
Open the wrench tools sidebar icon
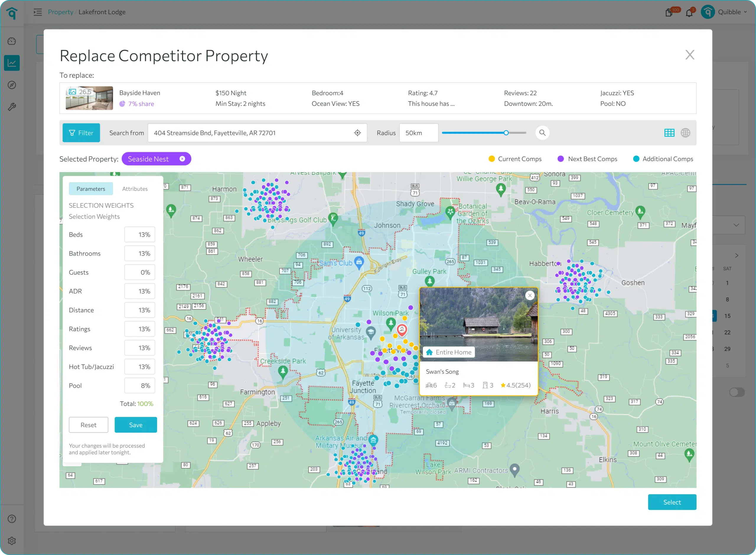12,107
